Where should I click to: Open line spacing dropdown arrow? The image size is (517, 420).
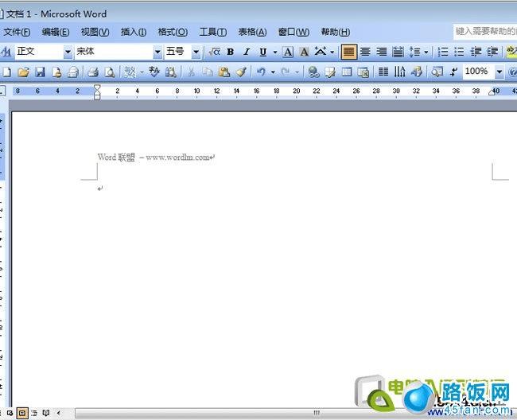426,52
